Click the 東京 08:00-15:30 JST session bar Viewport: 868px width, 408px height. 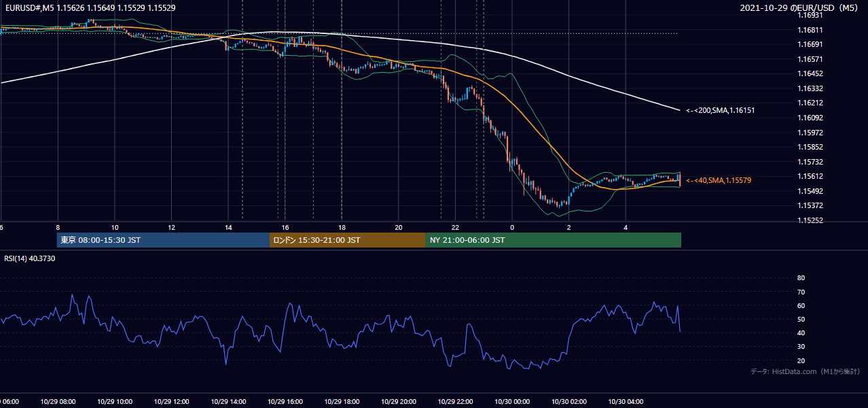coord(163,240)
